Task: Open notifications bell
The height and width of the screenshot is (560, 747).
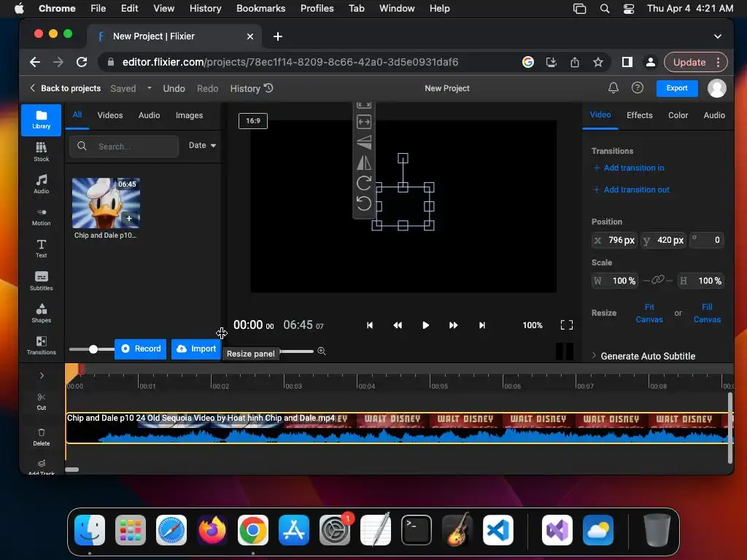Action: 613,88
